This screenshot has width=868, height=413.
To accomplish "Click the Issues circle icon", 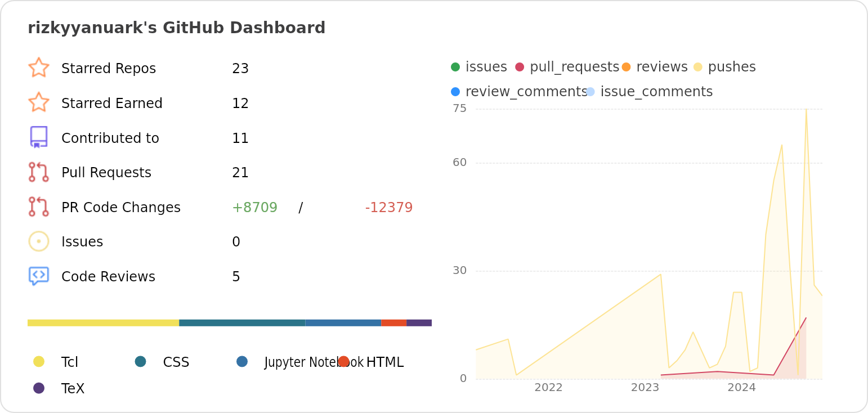I will point(39,241).
